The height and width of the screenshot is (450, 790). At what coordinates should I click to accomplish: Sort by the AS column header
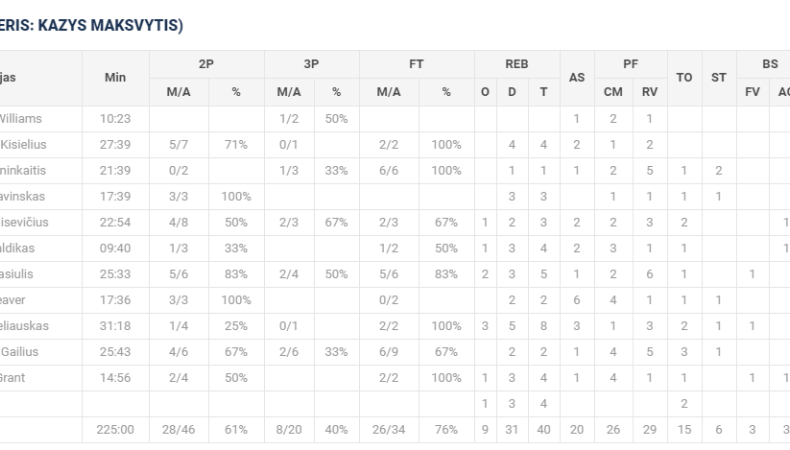tap(576, 77)
